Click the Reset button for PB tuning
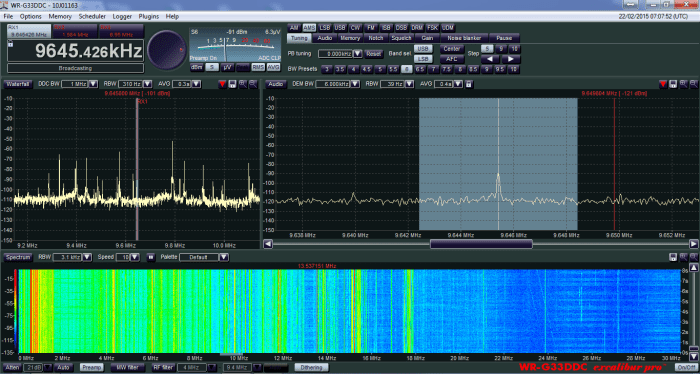The width and height of the screenshot is (700, 374). [374, 54]
